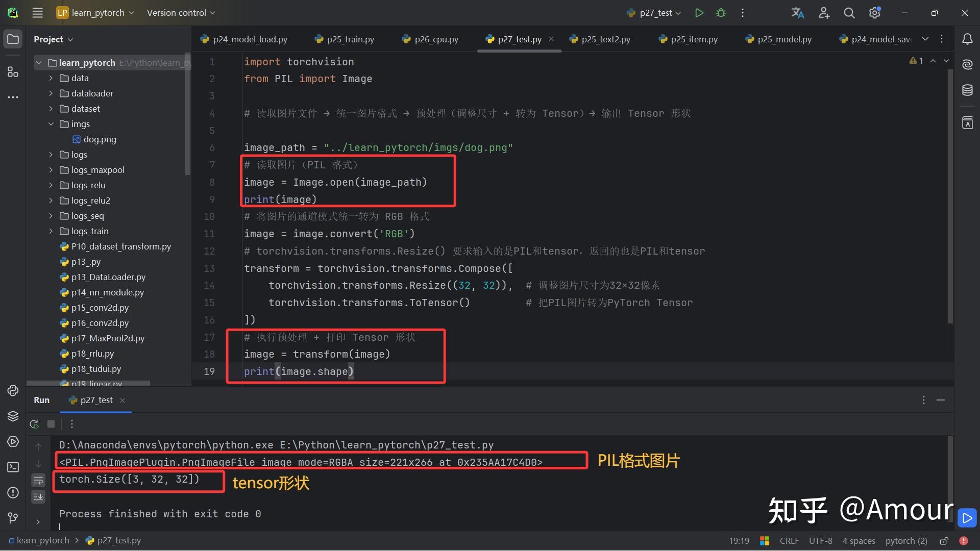980x551 pixels.
Task: Open the Terminal tool window
Action: point(13,467)
